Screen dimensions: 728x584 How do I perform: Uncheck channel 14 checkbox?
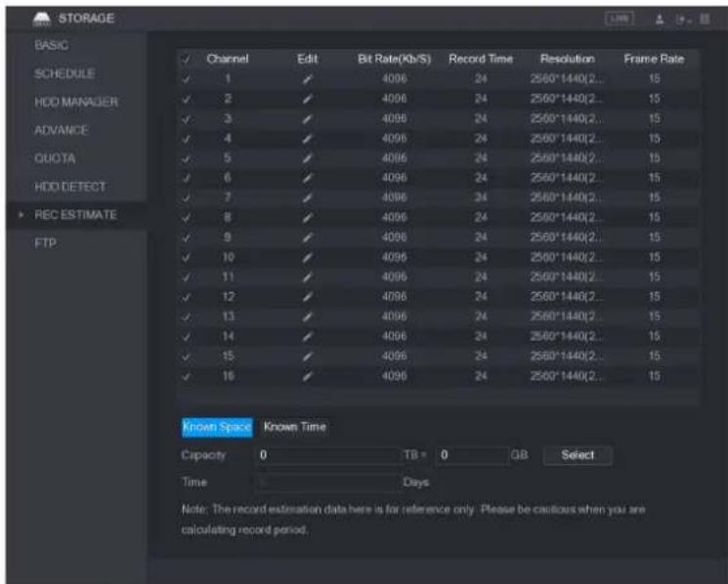[x=186, y=337]
